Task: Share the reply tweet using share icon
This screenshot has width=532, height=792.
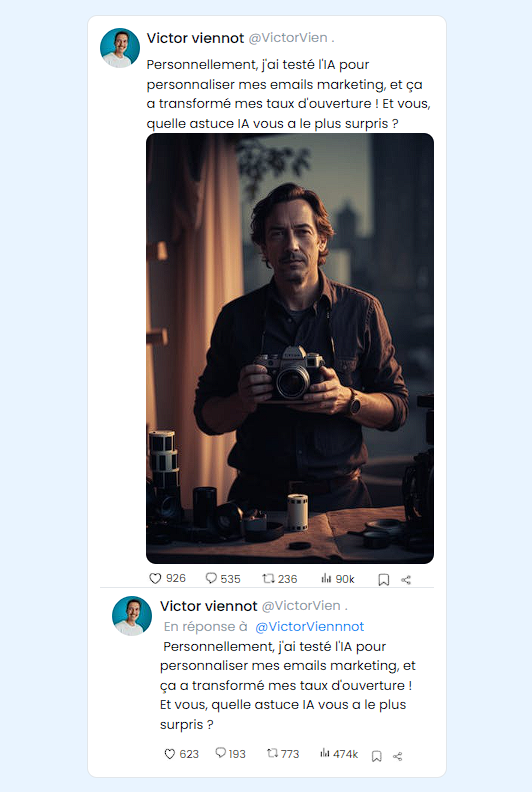Action: pos(398,756)
